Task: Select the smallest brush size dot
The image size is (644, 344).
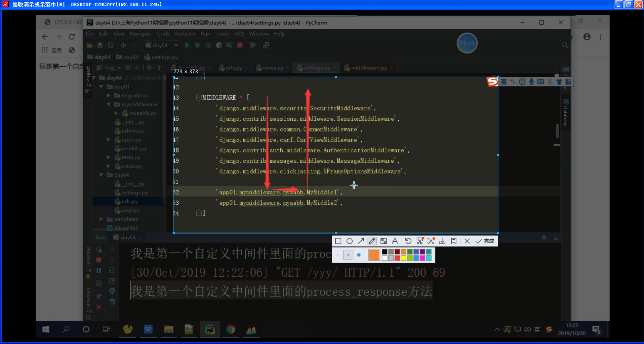Action: (338, 255)
